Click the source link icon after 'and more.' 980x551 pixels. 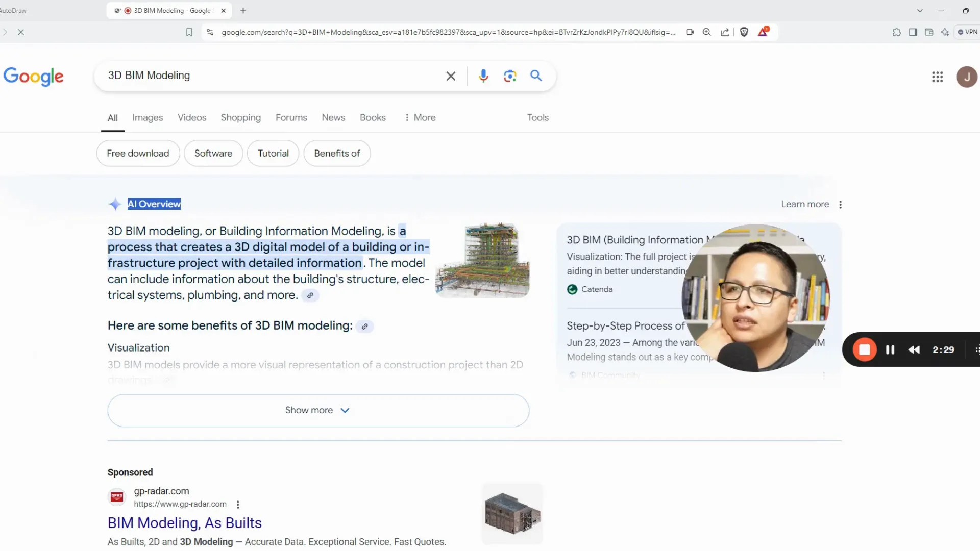(310, 295)
